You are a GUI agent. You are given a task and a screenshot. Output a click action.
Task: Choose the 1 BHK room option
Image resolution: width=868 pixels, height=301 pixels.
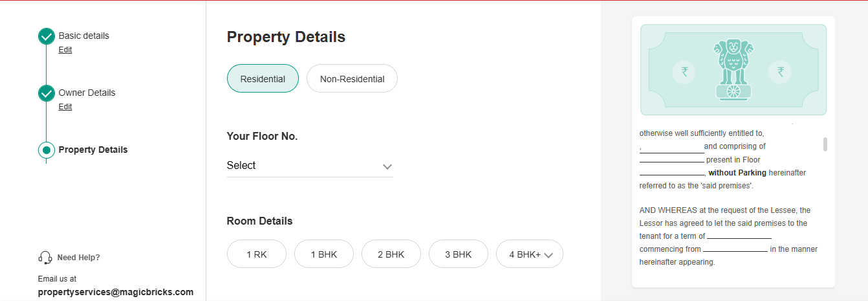[324, 254]
